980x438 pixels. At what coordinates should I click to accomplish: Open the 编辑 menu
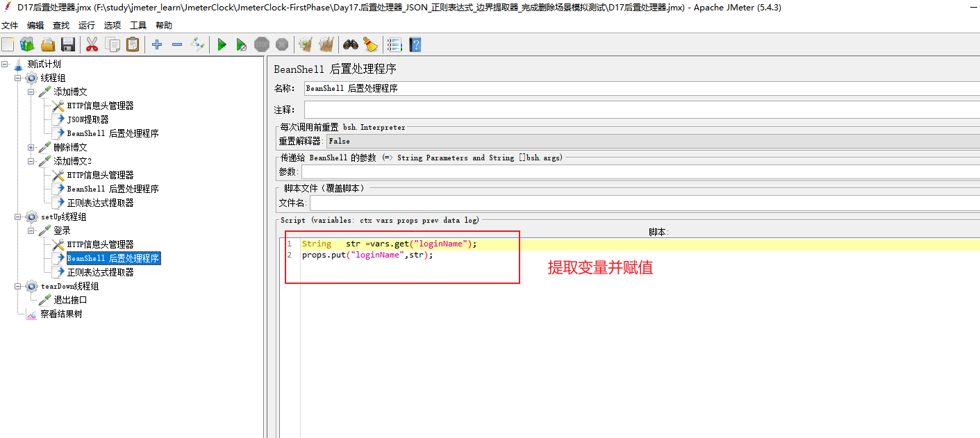35,26
